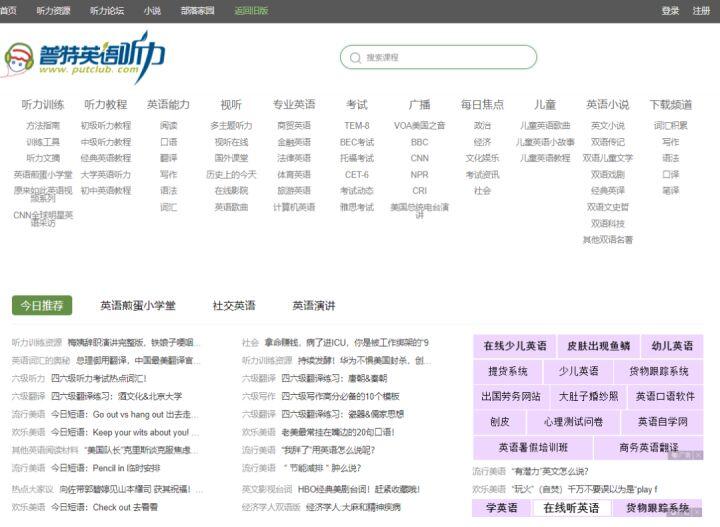Select the 社交英语 tab
The height and width of the screenshot is (527, 720).
(234, 305)
